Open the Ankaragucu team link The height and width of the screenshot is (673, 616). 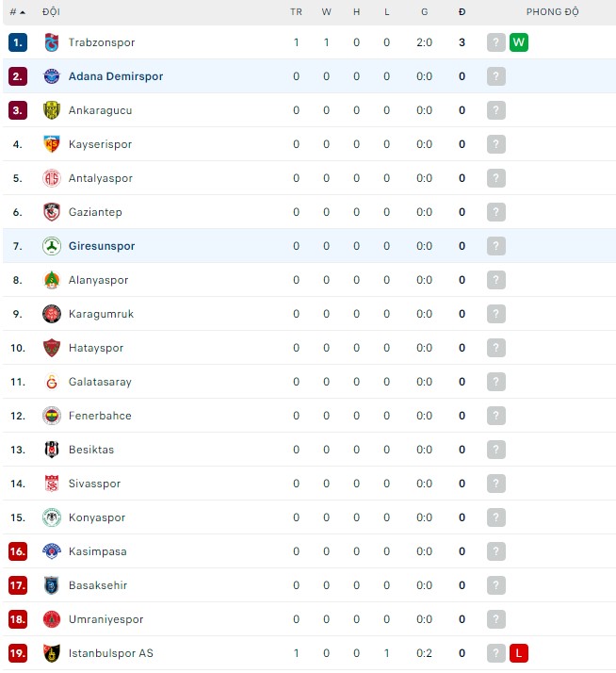[x=100, y=110]
